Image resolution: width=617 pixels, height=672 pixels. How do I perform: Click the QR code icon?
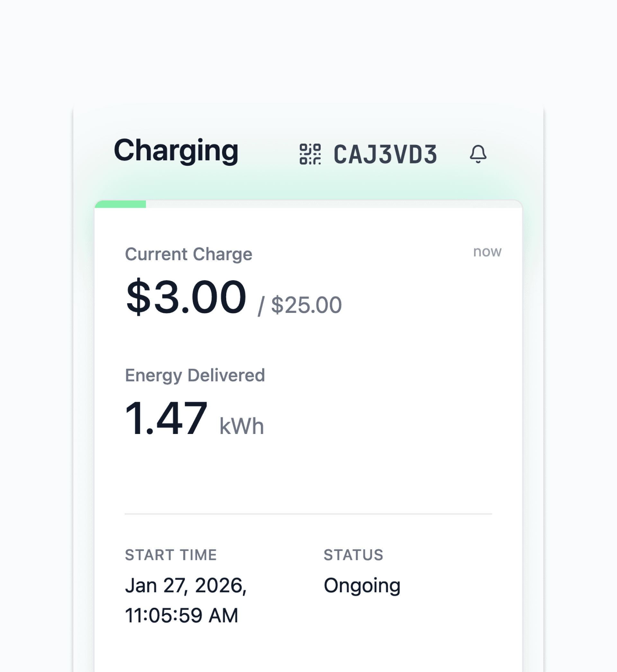(x=310, y=154)
